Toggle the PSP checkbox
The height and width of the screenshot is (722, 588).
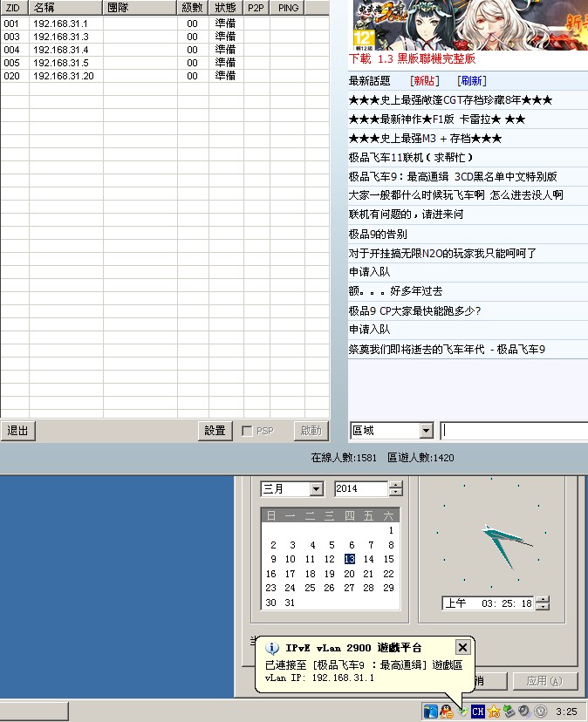pos(247,431)
